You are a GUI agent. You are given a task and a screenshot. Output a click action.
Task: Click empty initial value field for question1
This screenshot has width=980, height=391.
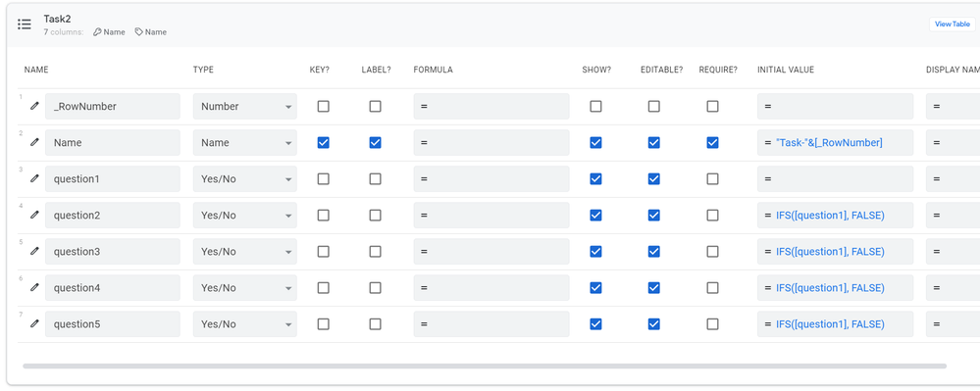click(835, 178)
